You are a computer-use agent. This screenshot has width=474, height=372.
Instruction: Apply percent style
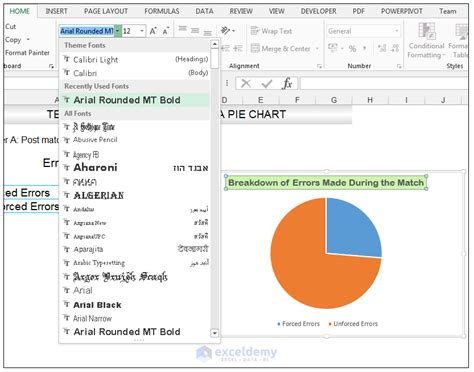pos(352,49)
